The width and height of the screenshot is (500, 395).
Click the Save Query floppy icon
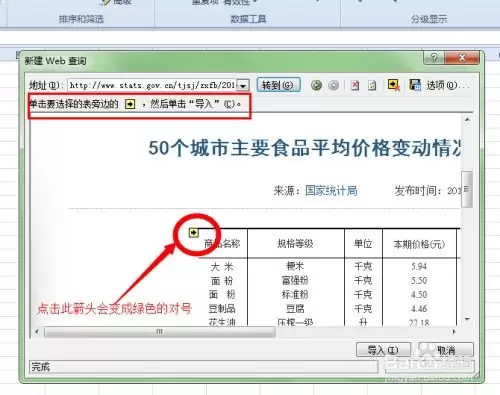tap(415, 85)
